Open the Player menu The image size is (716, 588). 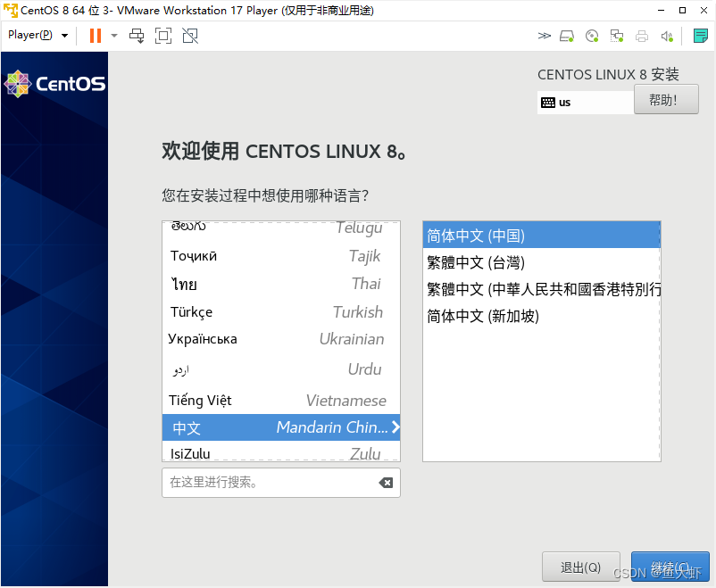coord(37,35)
